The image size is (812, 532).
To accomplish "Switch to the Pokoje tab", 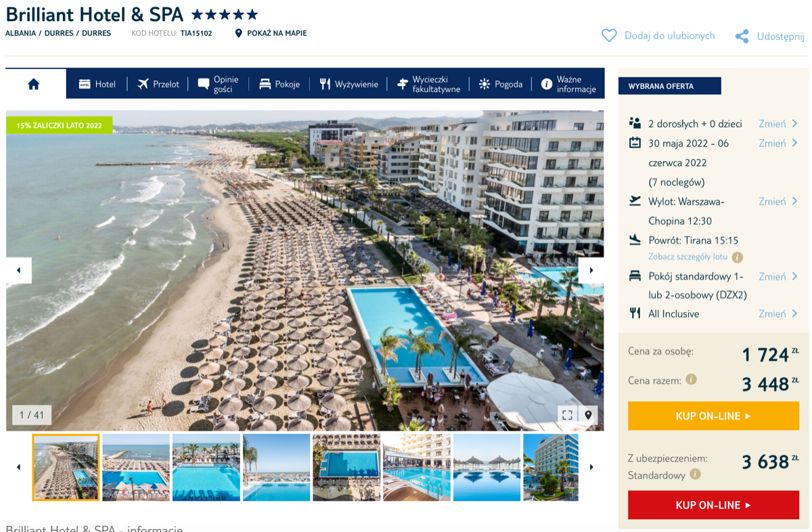I will 279,84.
